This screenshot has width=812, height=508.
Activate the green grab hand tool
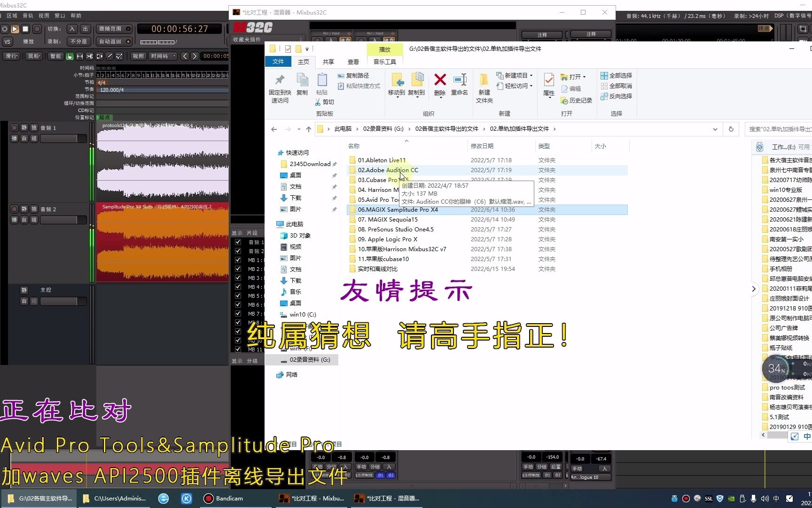[x=70, y=56]
